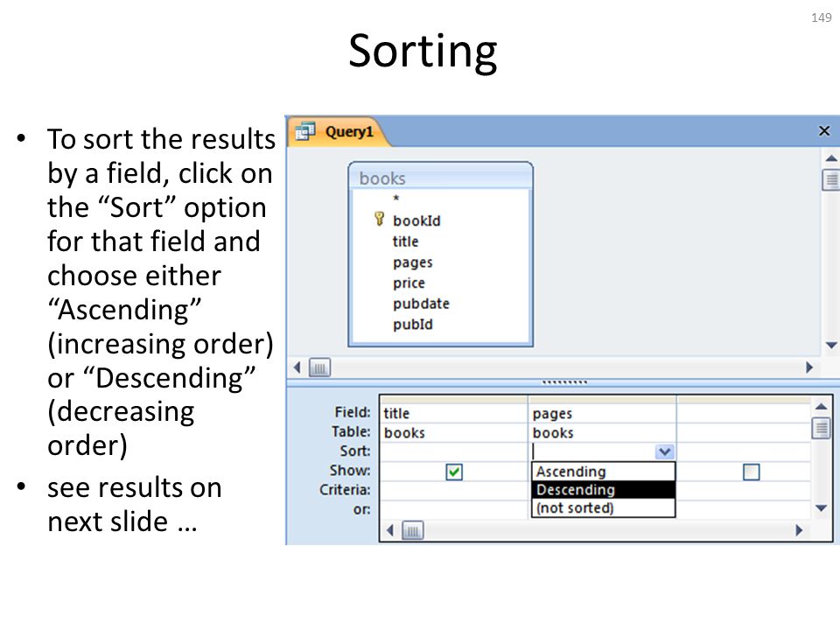
Task: Close the Query1 window with the X
Action: 824,130
